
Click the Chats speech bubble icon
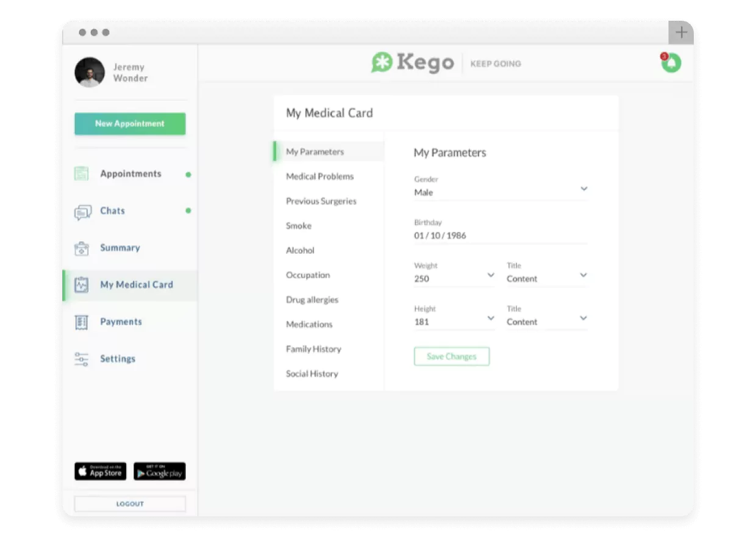[82, 211]
